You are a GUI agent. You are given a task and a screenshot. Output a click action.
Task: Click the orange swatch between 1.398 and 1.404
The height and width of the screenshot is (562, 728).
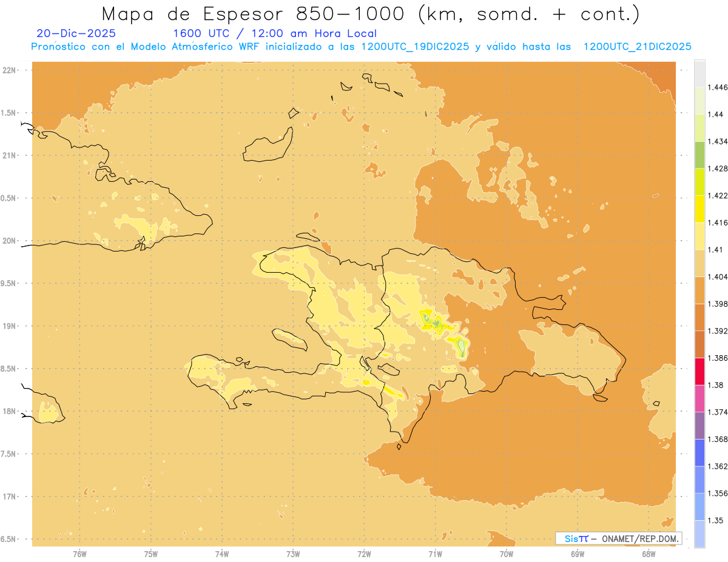tap(699, 290)
